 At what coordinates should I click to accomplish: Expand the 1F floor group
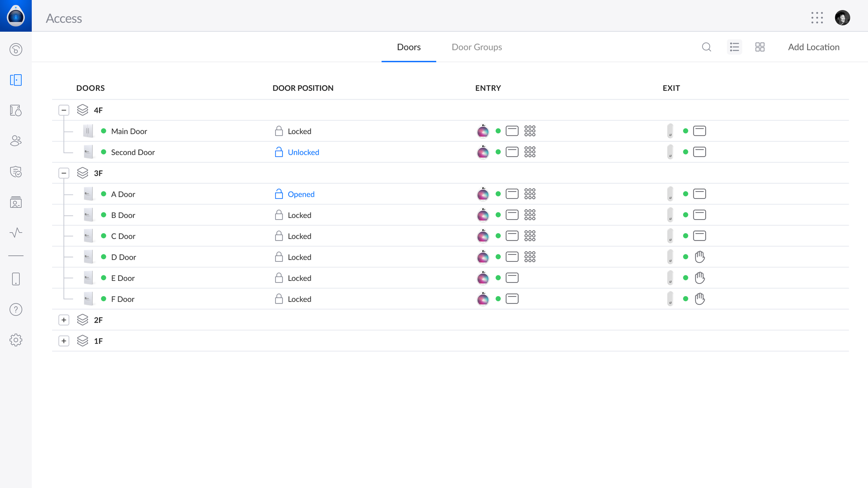pyautogui.click(x=64, y=341)
